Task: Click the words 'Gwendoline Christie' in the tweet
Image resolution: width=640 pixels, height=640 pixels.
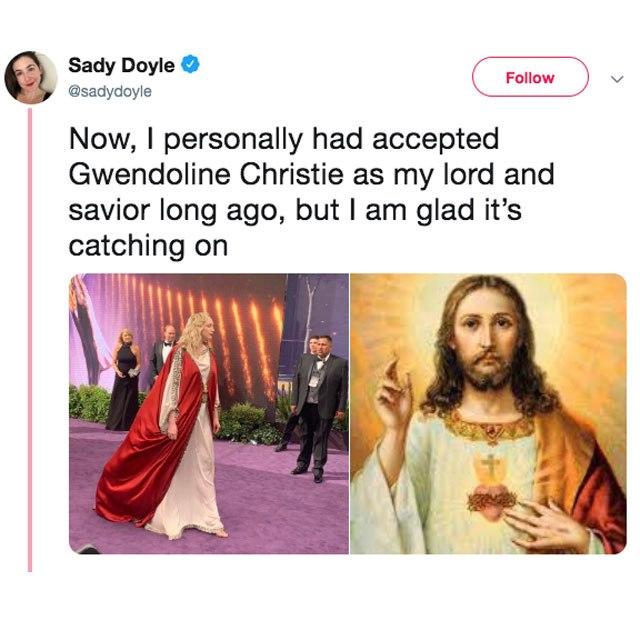Action: (x=206, y=174)
